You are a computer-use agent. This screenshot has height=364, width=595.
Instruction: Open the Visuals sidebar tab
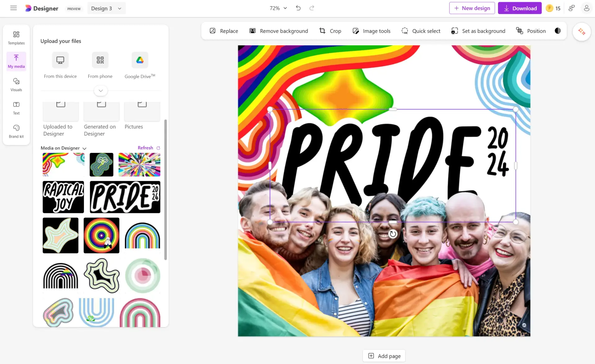pyautogui.click(x=16, y=84)
